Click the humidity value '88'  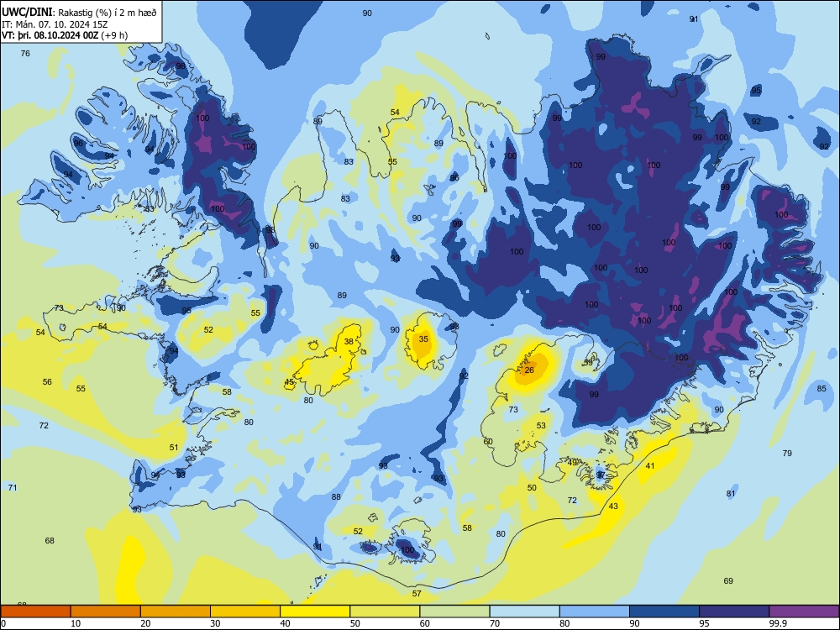(336, 497)
